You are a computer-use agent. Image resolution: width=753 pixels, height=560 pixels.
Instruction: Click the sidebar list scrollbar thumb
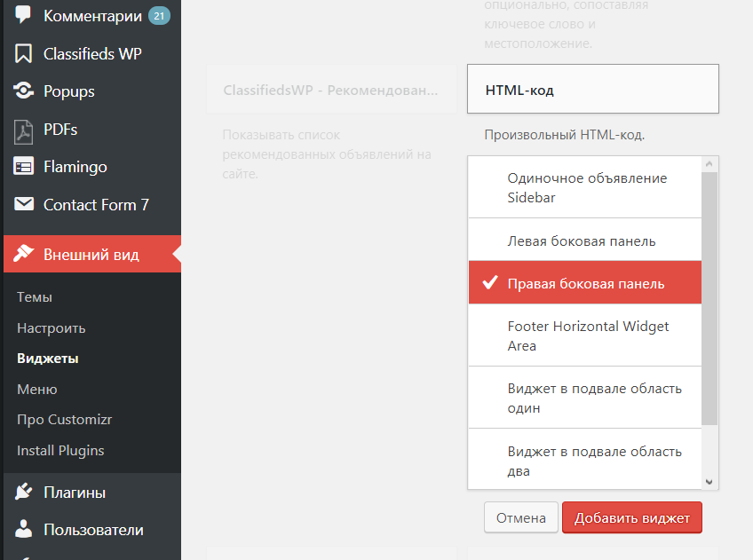709,298
